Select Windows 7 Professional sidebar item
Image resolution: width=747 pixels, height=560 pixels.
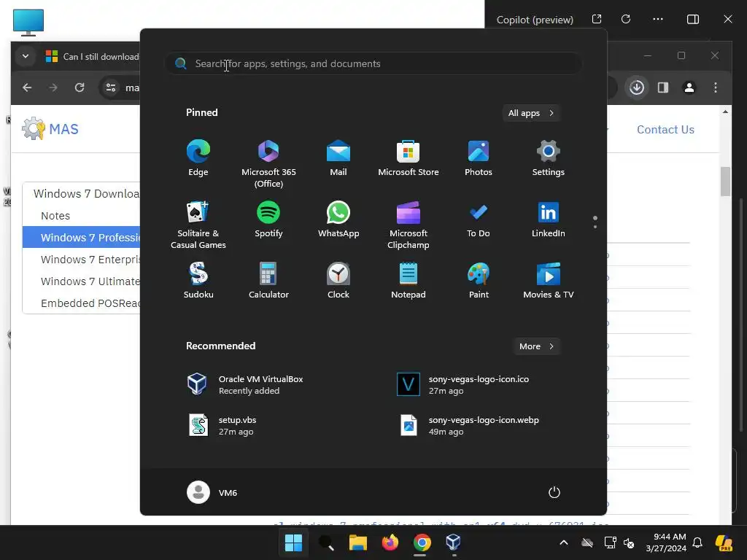[x=82, y=237]
